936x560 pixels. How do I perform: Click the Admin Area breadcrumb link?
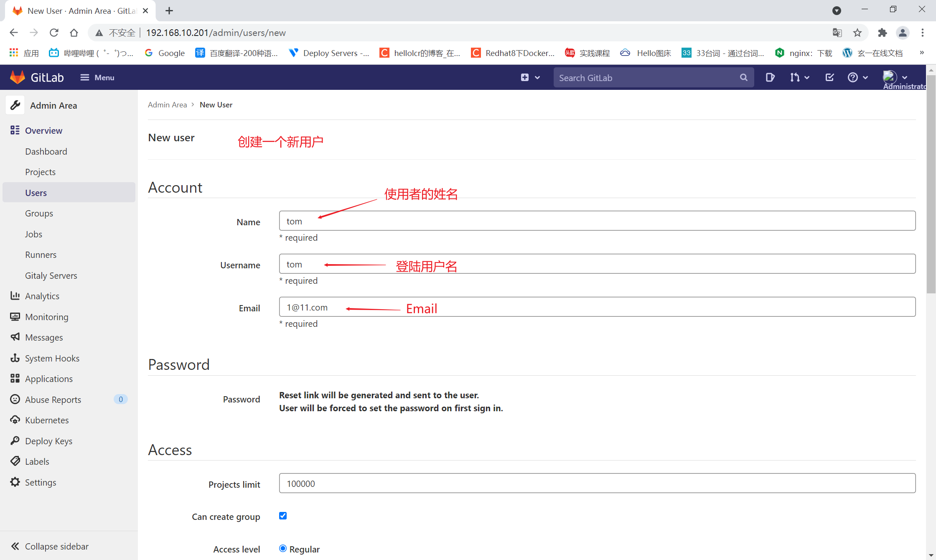coord(167,105)
